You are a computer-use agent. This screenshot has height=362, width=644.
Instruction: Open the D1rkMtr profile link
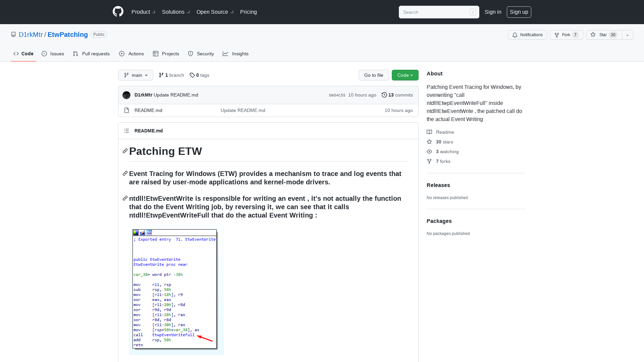[x=31, y=35]
